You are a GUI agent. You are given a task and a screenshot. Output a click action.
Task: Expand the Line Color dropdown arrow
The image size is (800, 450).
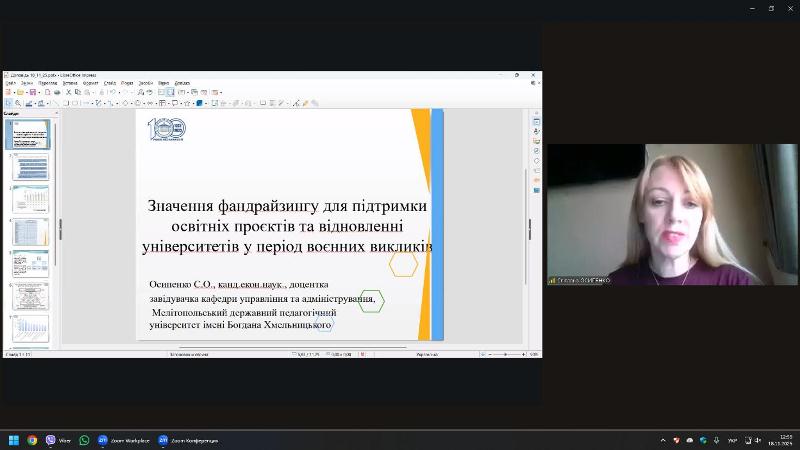[x=35, y=103]
